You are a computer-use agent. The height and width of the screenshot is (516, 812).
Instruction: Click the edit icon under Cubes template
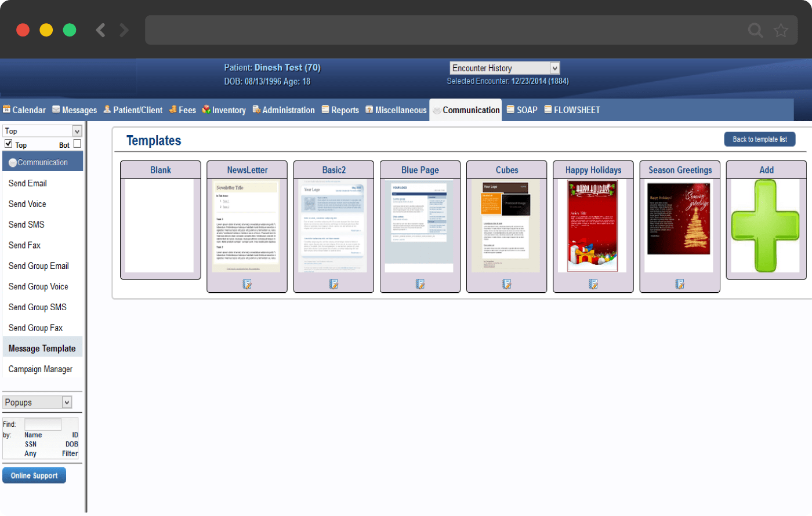pos(507,284)
